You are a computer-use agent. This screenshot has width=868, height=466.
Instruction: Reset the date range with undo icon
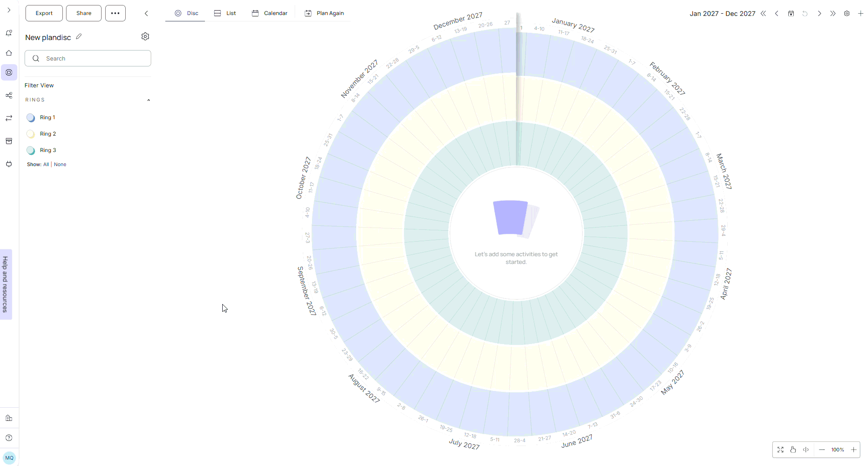[805, 14]
